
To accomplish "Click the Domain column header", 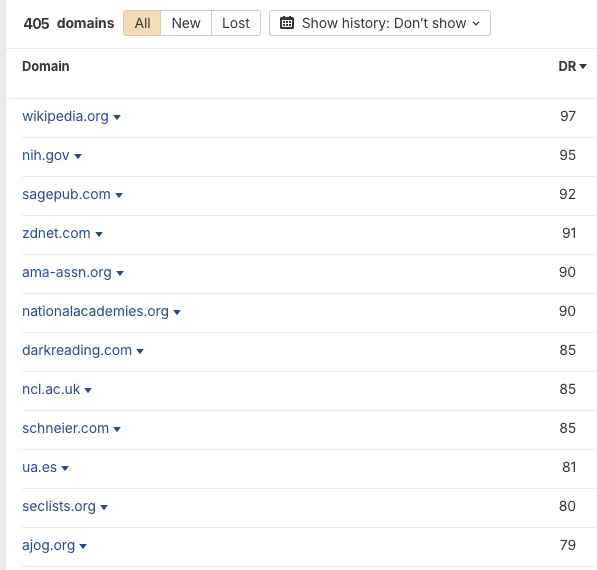I will [46, 66].
